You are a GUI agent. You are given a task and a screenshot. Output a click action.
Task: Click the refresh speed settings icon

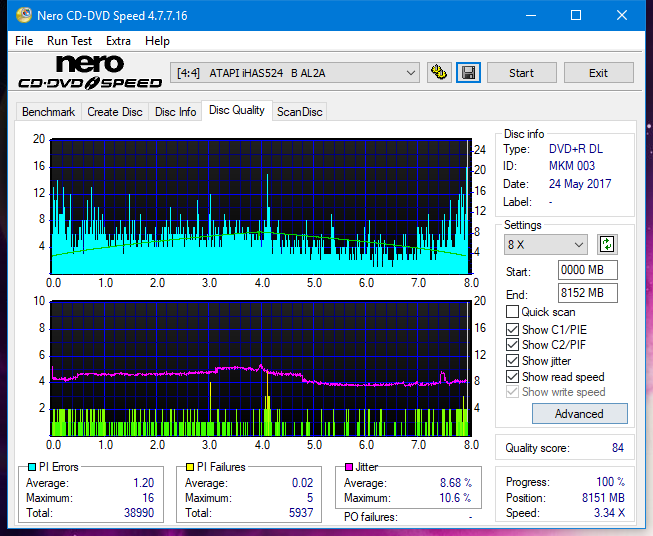pyautogui.click(x=607, y=244)
